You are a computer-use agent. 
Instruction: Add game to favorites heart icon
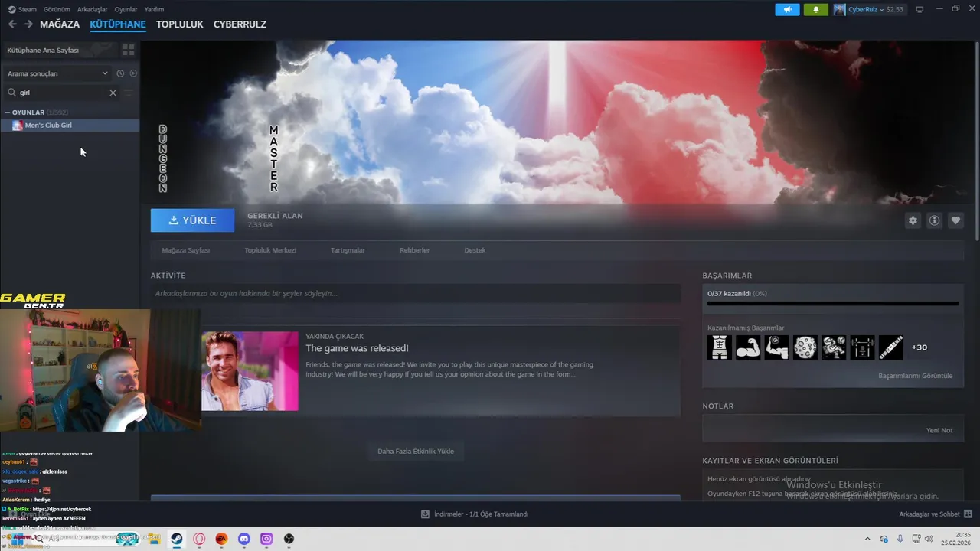[x=955, y=220]
